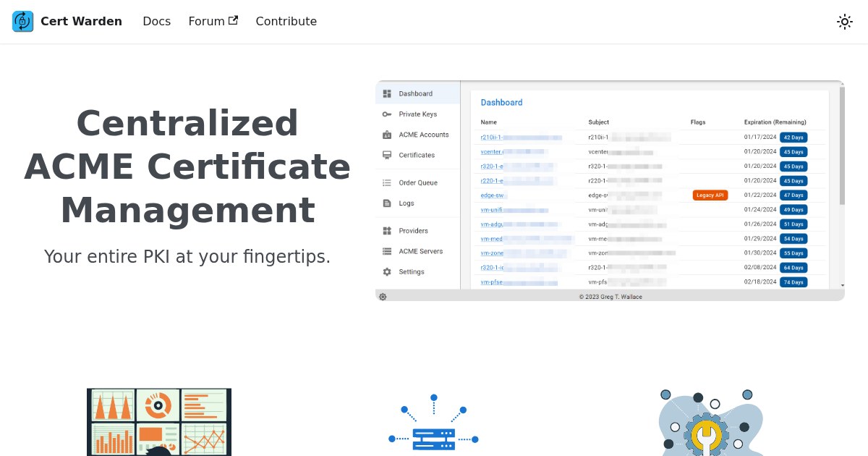Click the small gear icon in screenshot footer
The height and width of the screenshot is (456, 868).
(383, 297)
